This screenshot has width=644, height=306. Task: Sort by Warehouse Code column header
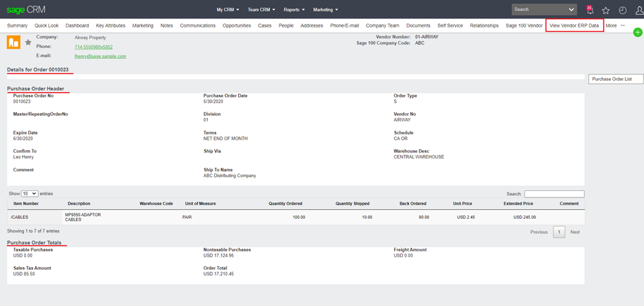click(x=156, y=204)
